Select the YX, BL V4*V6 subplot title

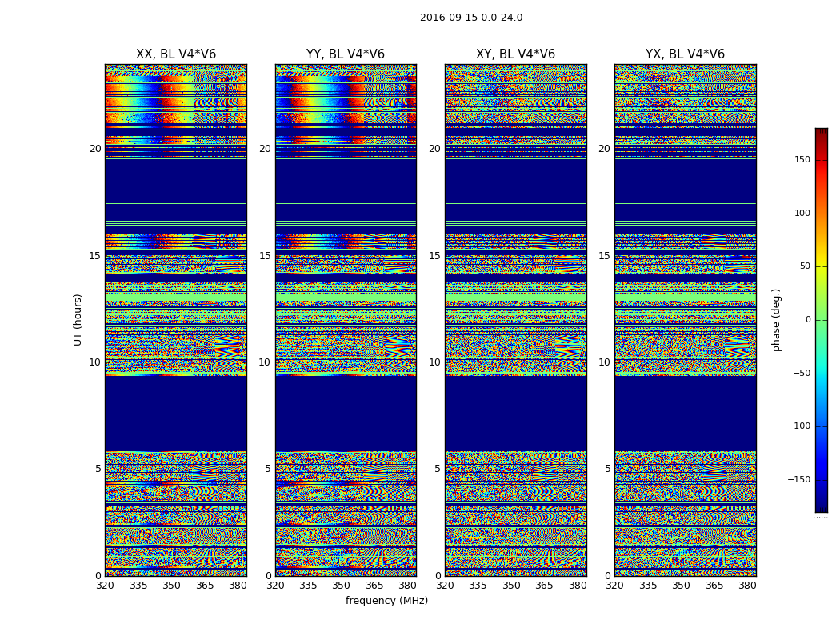(x=685, y=54)
